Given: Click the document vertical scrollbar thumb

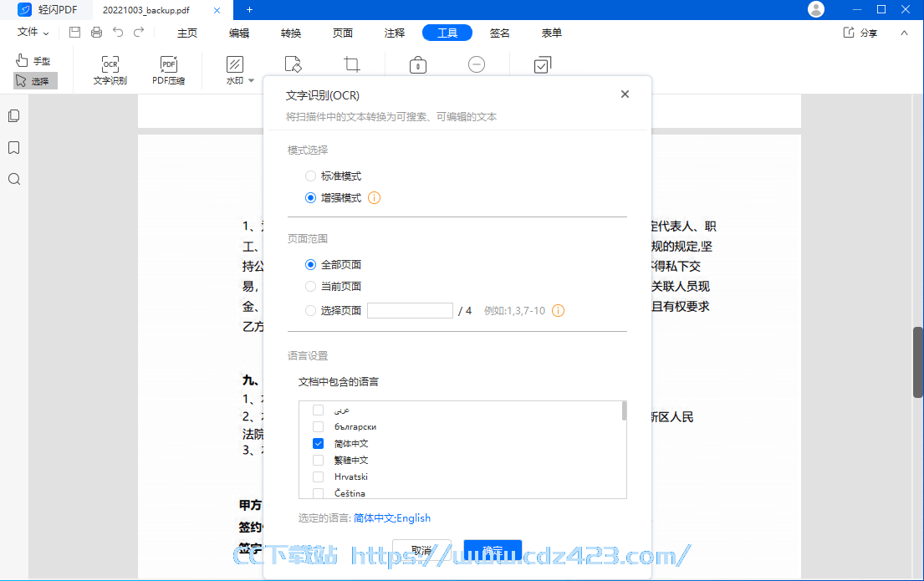Looking at the screenshot, I should click(918, 362).
